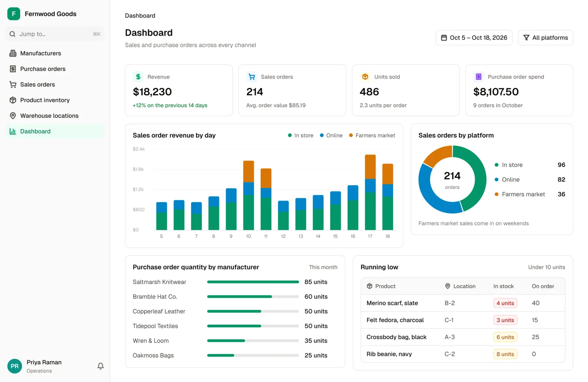Navigate to Sales orders in sidebar
This screenshot has width=588, height=382.
click(x=55, y=84)
